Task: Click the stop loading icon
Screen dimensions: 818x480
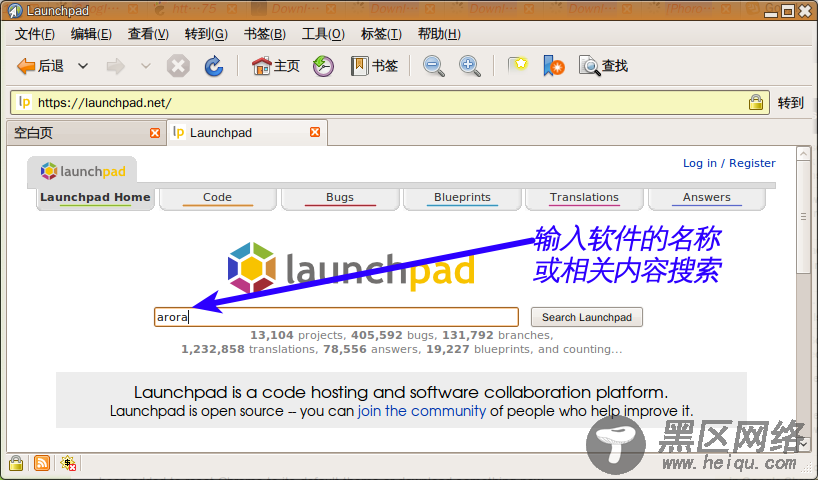Action: 178,66
